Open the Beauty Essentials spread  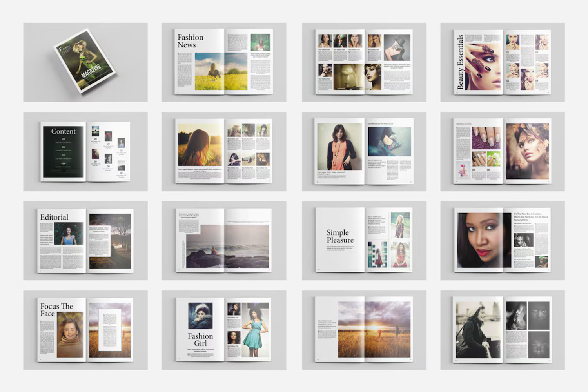click(503, 62)
